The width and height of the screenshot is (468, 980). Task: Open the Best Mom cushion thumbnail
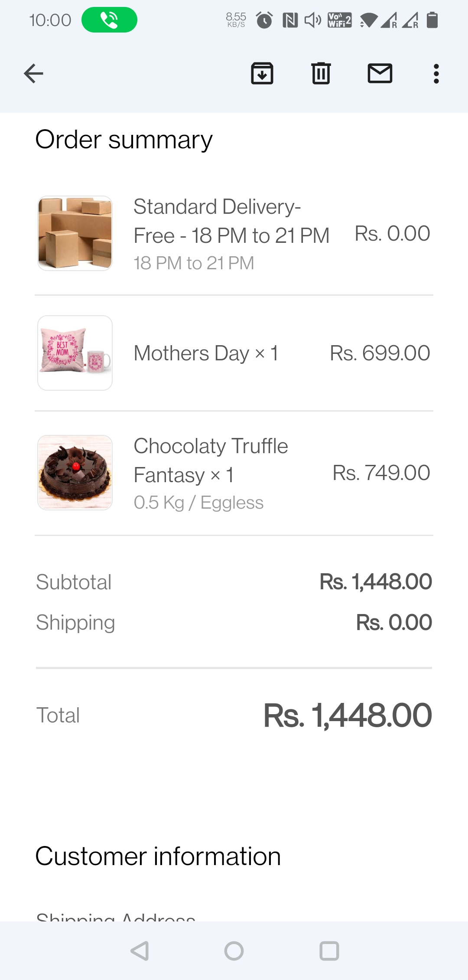[75, 353]
